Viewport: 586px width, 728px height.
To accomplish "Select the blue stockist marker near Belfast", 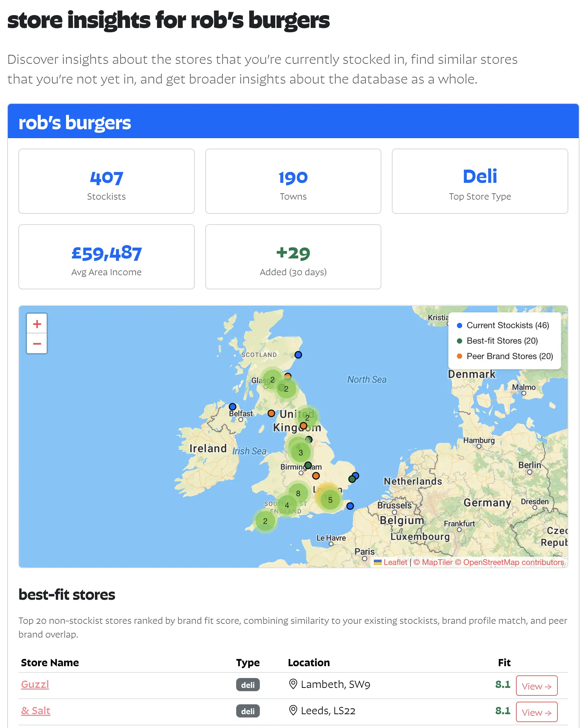I will point(233,407).
